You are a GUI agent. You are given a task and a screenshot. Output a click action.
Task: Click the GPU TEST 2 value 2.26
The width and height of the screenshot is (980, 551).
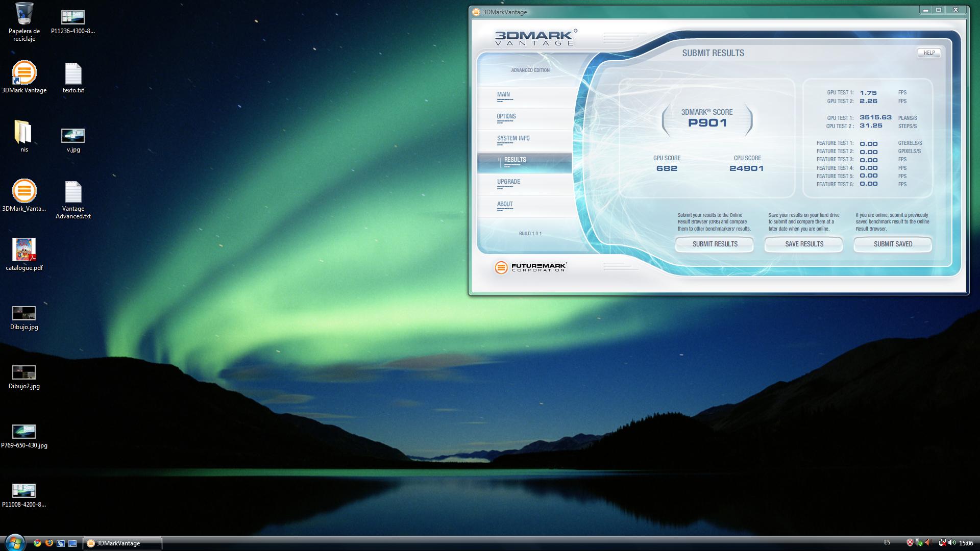tap(868, 101)
